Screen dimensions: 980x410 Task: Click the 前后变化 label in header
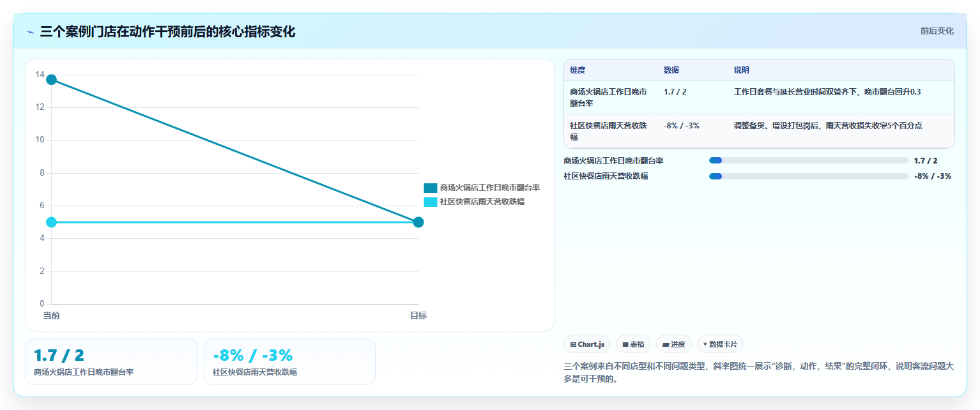937,31
